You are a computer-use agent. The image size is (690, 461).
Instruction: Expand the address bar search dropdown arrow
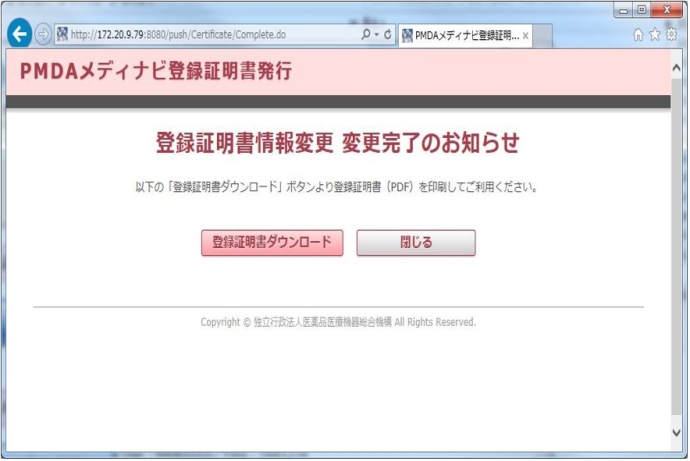[377, 34]
